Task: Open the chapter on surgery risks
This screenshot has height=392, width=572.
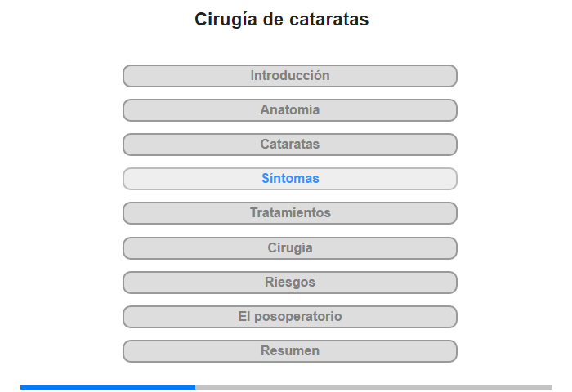Action: tap(289, 283)
